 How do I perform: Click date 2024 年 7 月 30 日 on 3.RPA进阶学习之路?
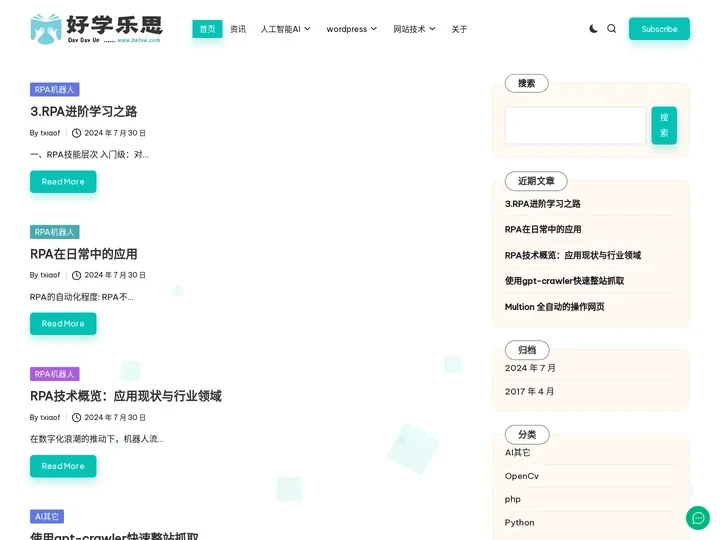coord(115,133)
